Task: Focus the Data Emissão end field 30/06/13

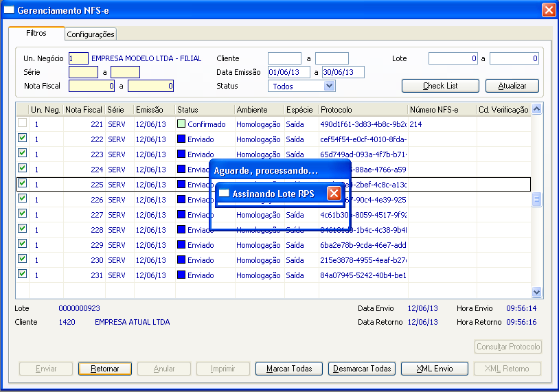Action: tap(343, 72)
